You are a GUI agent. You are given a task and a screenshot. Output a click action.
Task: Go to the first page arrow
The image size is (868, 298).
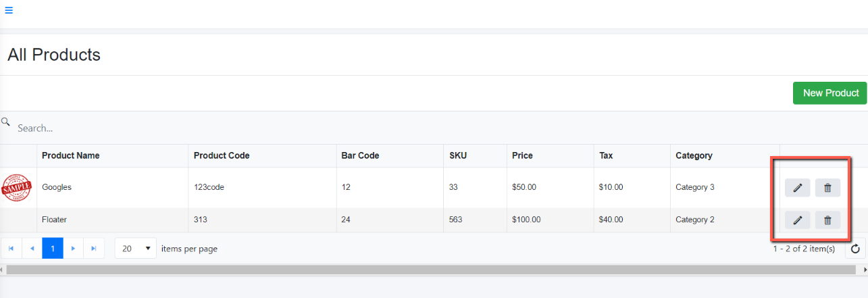coord(11,249)
